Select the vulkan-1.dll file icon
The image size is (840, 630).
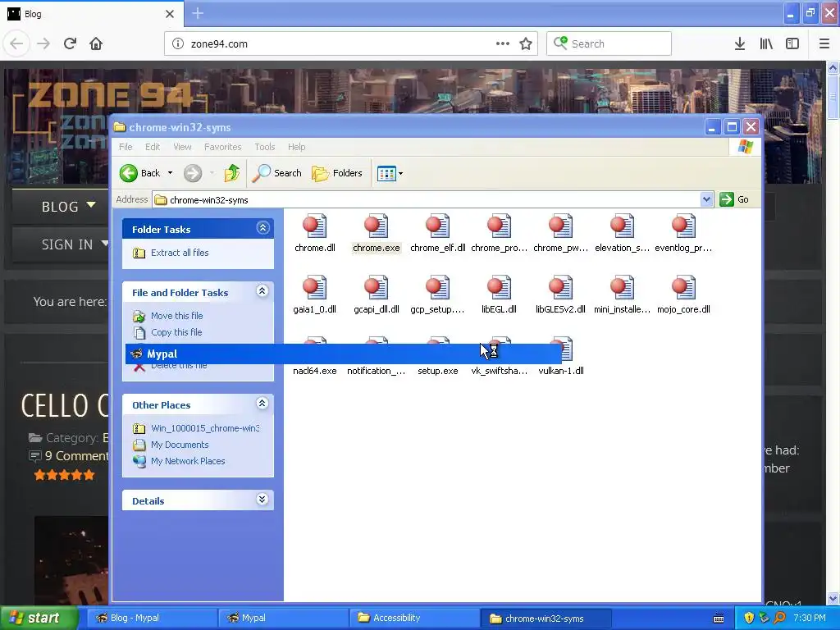567,349
